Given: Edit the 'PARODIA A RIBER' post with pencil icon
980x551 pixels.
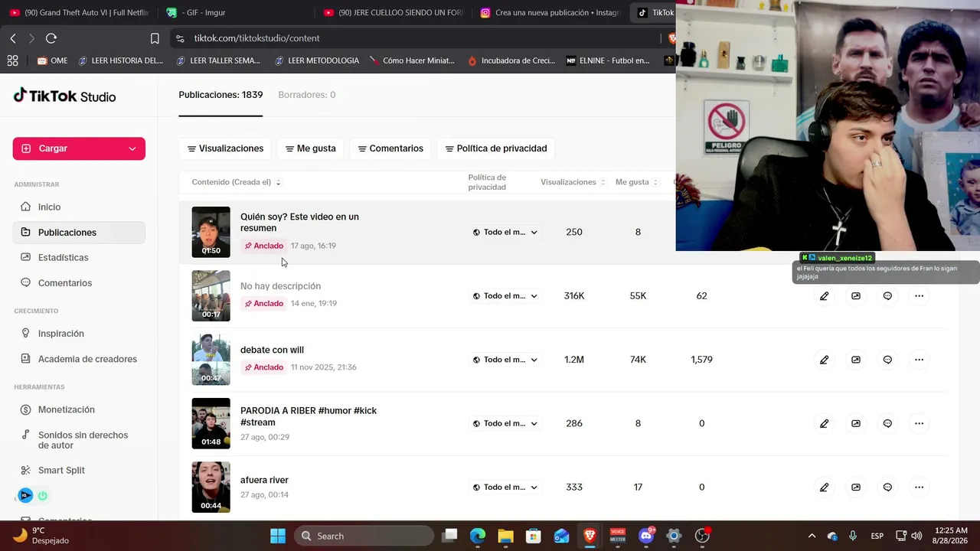Looking at the screenshot, I should point(824,423).
